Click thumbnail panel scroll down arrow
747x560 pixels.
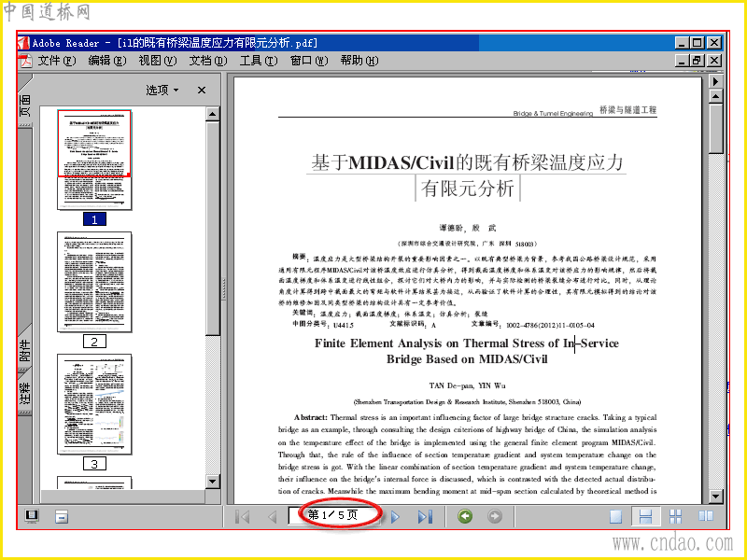(x=213, y=482)
